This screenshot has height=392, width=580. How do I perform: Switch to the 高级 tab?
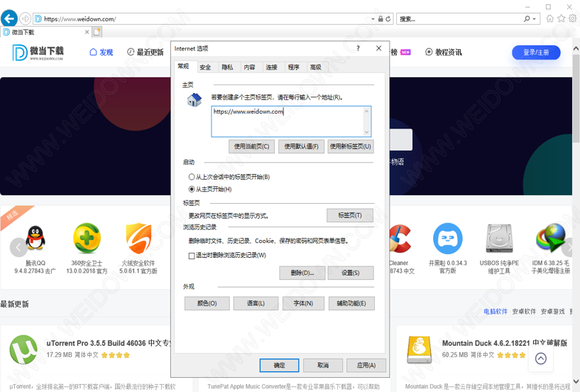click(x=315, y=67)
